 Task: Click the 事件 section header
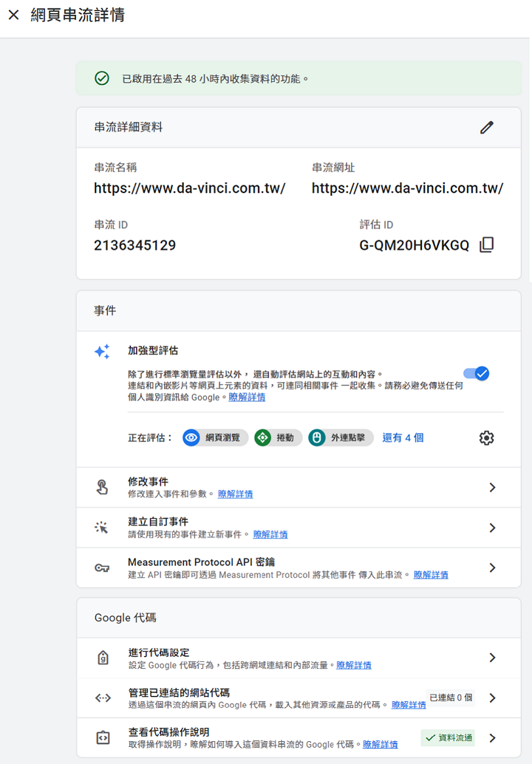point(105,310)
